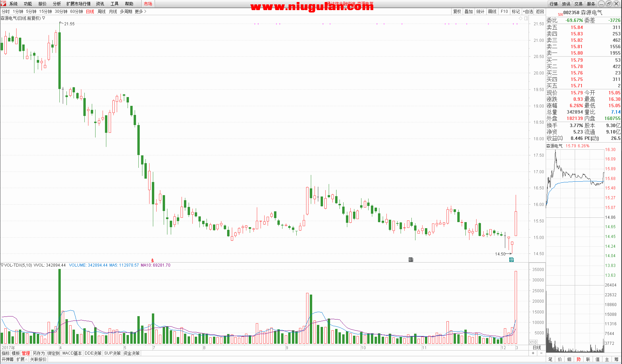Select the 资金决策 tab
Screen dimensions: 622x364
click(x=131, y=353)
